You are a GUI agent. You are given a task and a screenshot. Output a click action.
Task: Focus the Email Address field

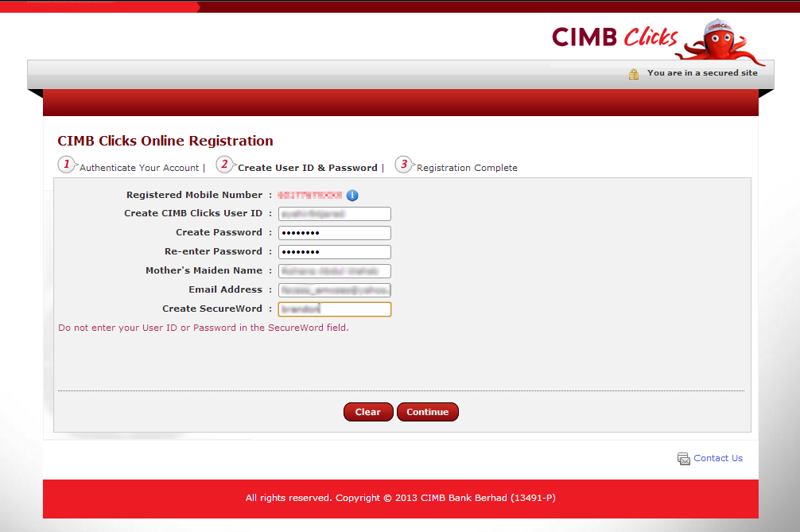pos(335,290)
